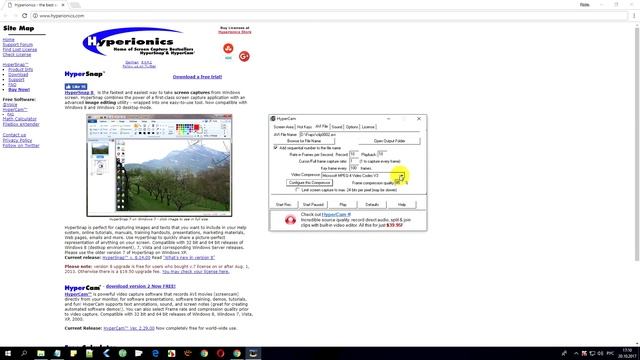
Task: Open sticky notes icon in the taskbar
Action: point(73,353)
